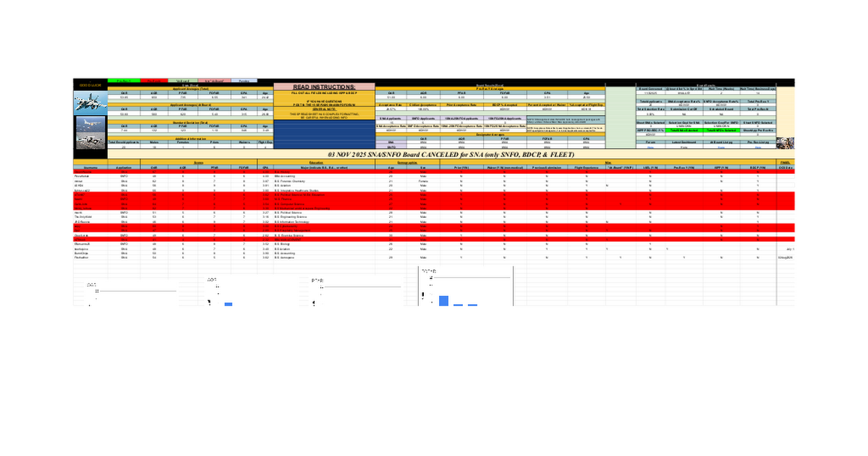Click the red Pro Rec N legend swatch
Image resolution: width=868 pixels, height=456 pixels.
[152, 80]
